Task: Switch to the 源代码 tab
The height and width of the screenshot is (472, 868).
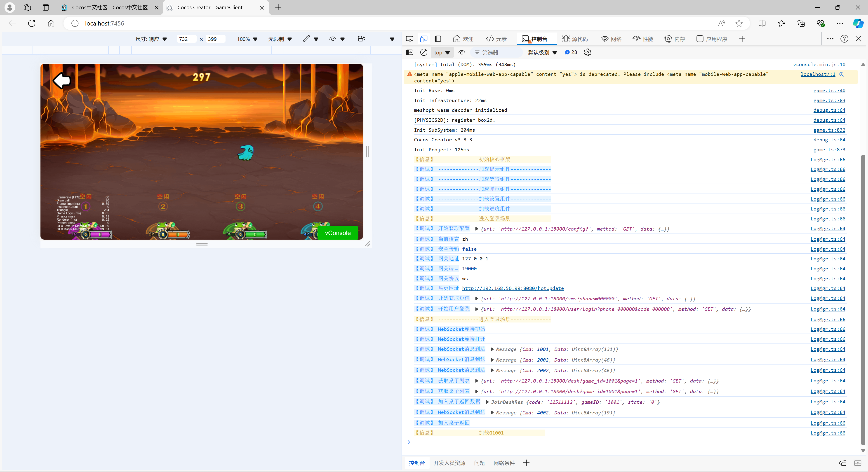Action: (x=575, y=39)
